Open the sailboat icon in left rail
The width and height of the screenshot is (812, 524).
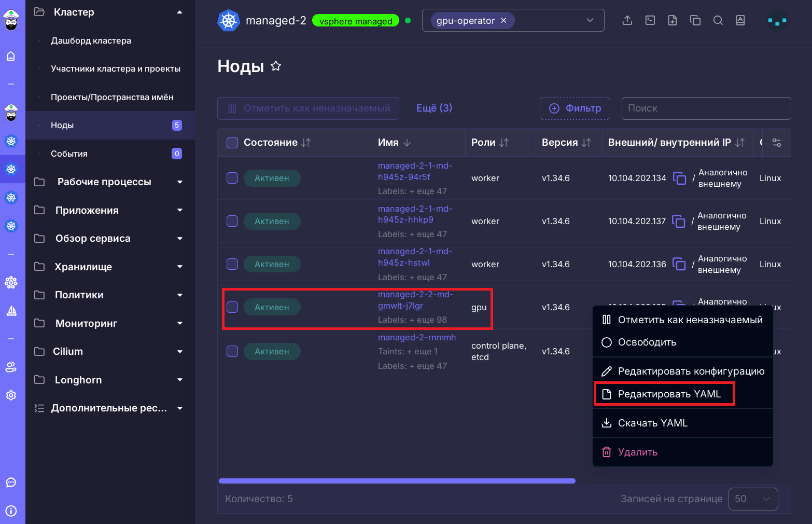tap(11, 311)
